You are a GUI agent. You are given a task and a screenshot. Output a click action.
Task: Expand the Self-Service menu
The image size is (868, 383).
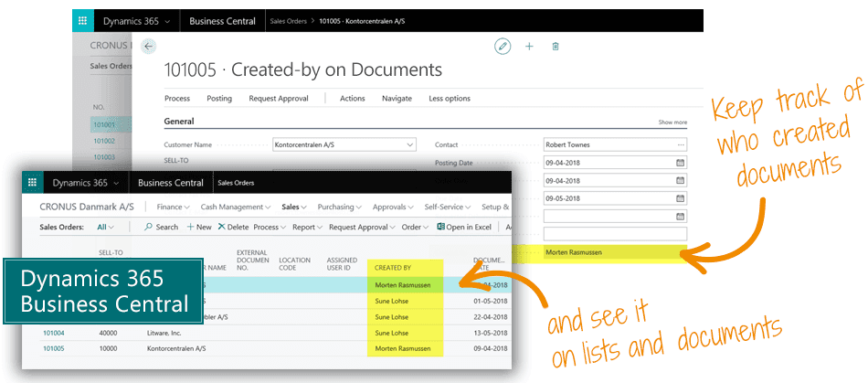pos(448,207)
